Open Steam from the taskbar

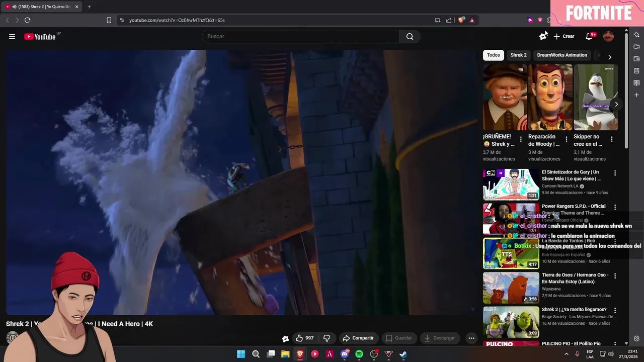[x=404, y=354]
